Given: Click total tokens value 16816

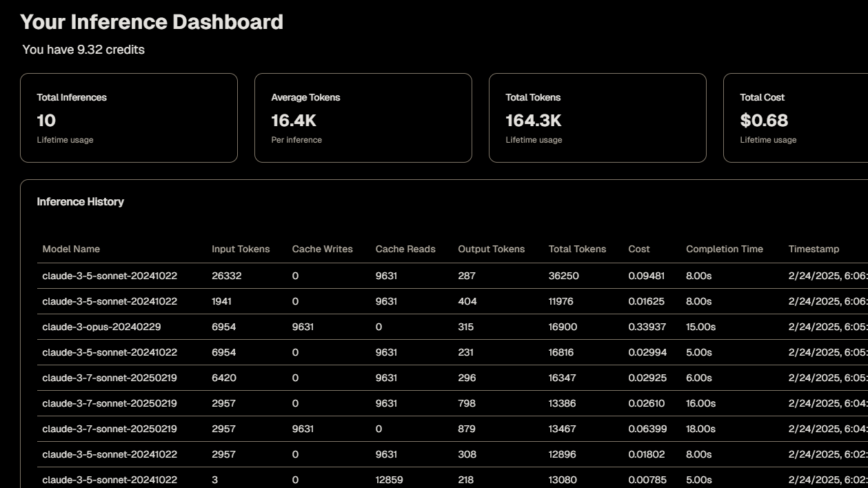Looking at the screenshot, I should click(563, 352).
